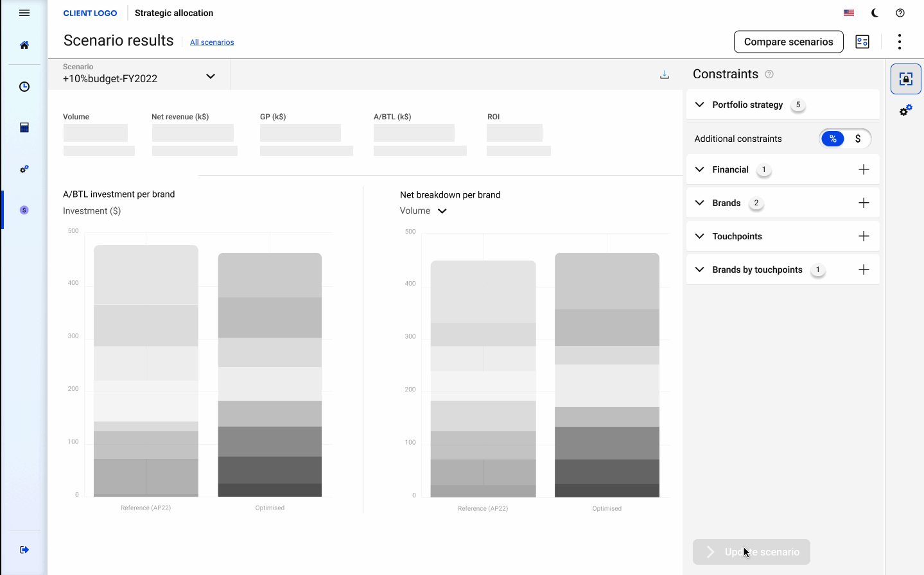Viewport: 924px width, 575px height.
Task: Click the logout icon at the sidebar bottom
Action: (24, 549)
